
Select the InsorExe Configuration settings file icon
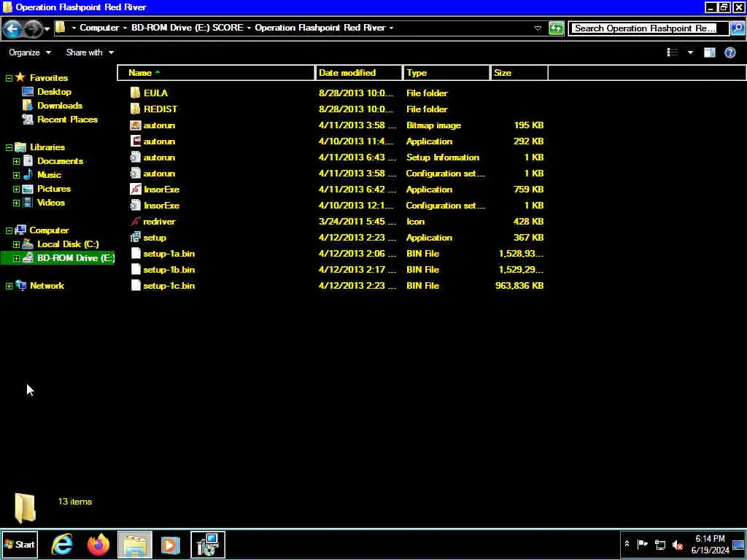coord(135,205)
